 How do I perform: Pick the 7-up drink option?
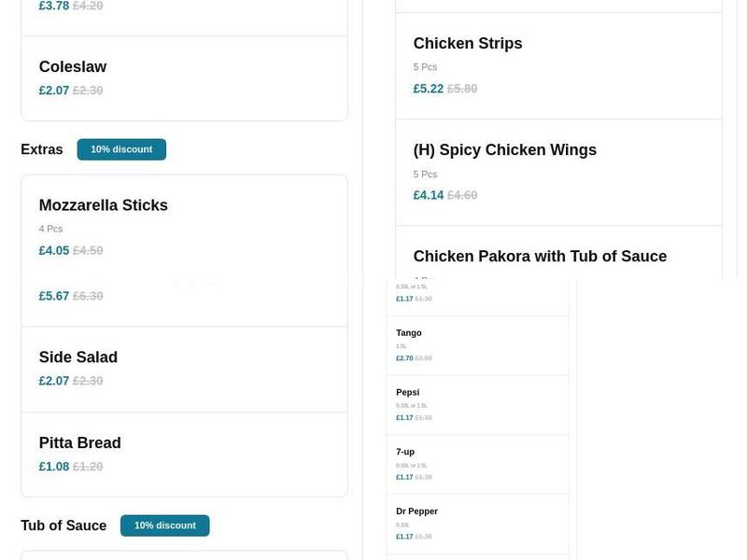tap(405, 451)
